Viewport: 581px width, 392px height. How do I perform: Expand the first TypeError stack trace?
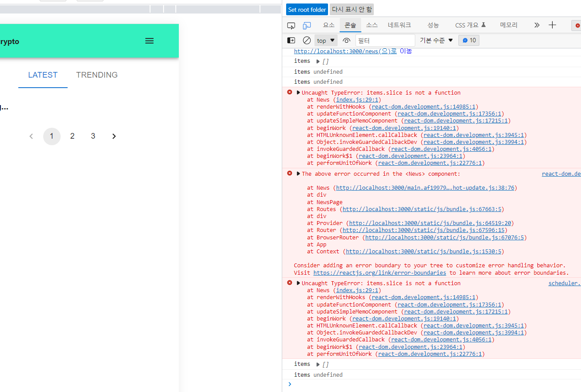coord(298,92)
